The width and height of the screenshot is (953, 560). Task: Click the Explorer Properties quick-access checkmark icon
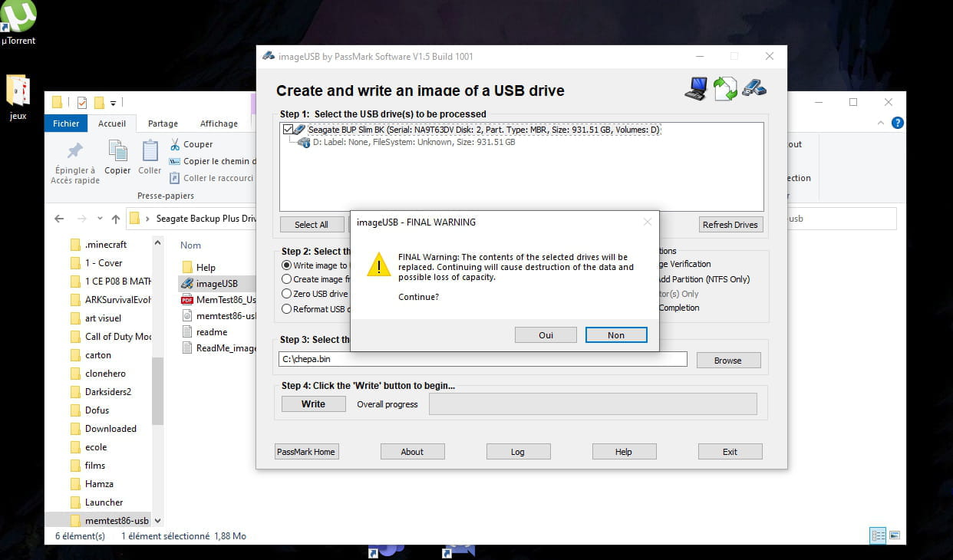(81, 103)
